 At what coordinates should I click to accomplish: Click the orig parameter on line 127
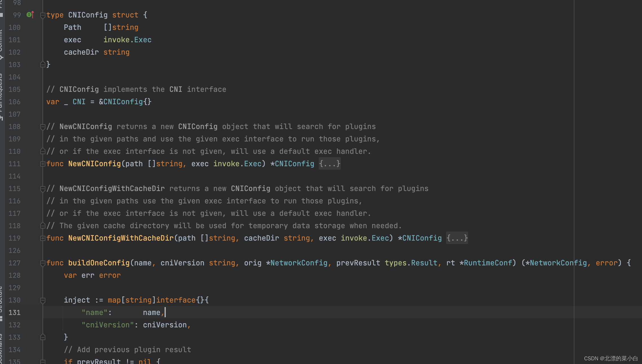click(x=253, y=263)
